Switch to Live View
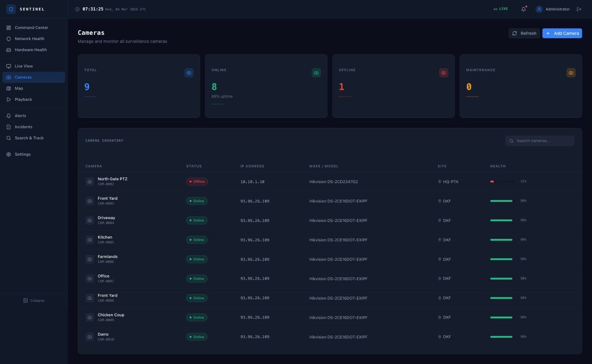Viewport: 592px width, 364px height. 24,66
